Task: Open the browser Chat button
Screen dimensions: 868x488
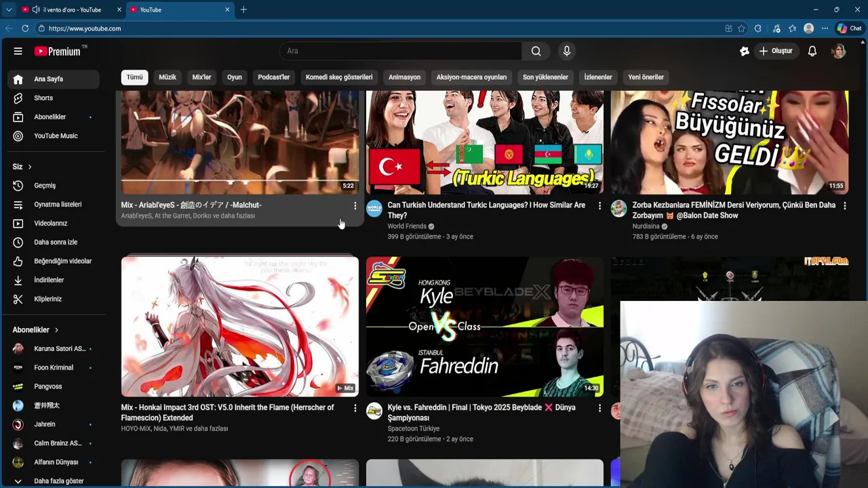Action: [849, 28]
